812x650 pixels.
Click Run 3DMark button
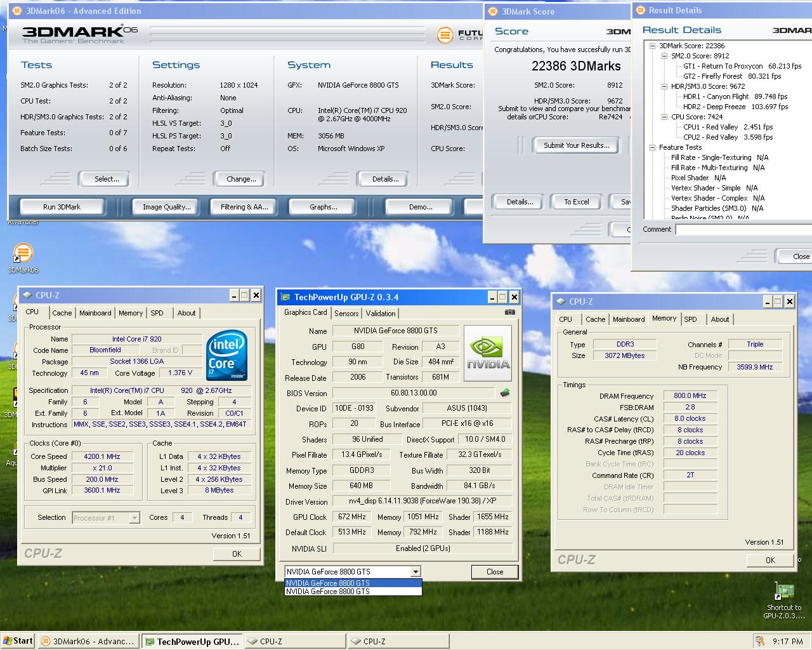62,207
